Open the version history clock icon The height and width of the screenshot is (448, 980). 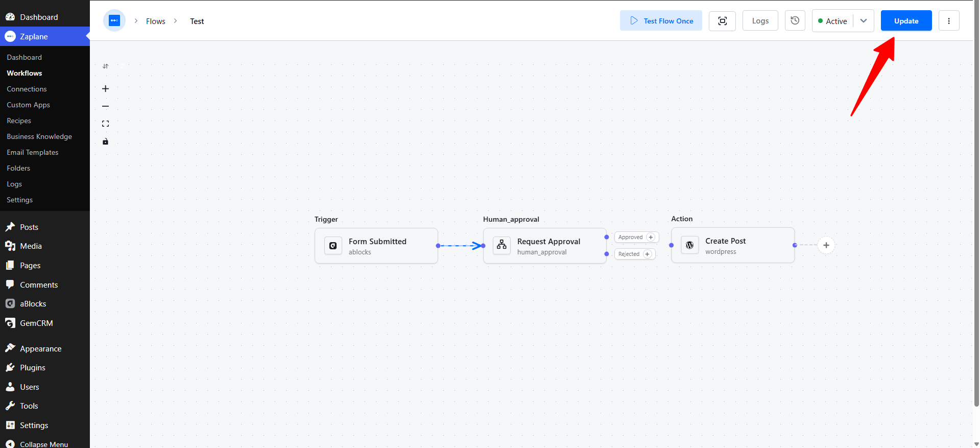795,21
